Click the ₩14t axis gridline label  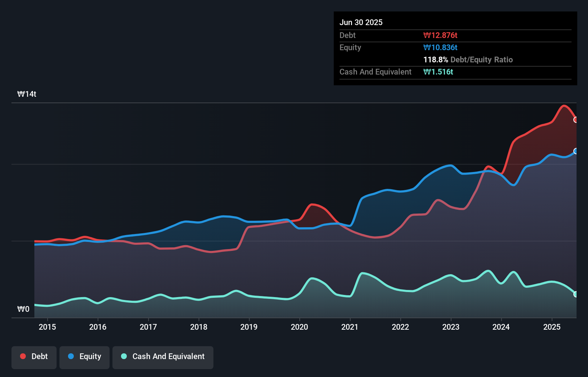27,94
